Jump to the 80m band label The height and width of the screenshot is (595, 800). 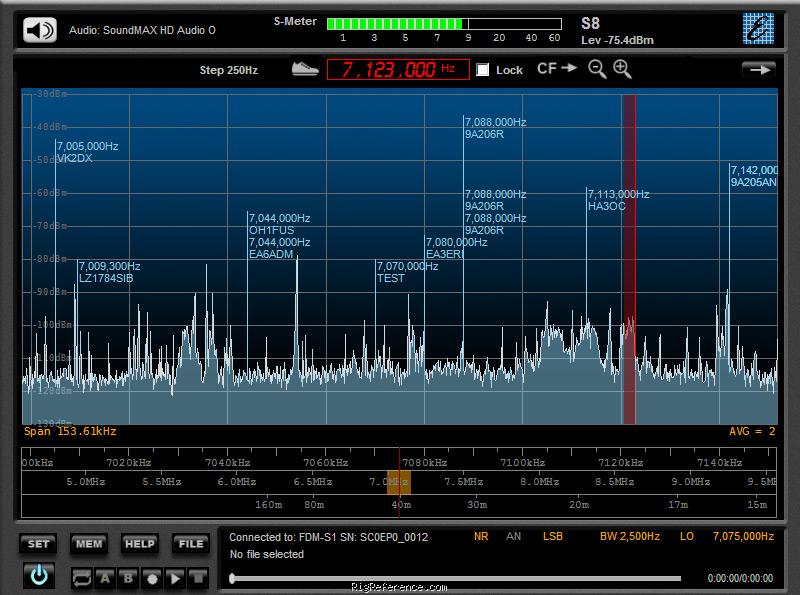[314, 505]
